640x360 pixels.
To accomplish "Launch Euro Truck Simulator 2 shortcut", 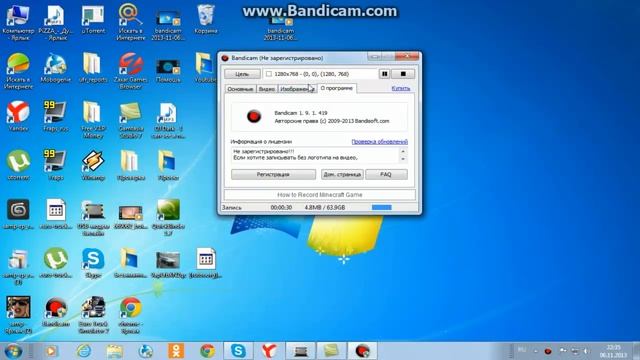I will click(93, 315).
